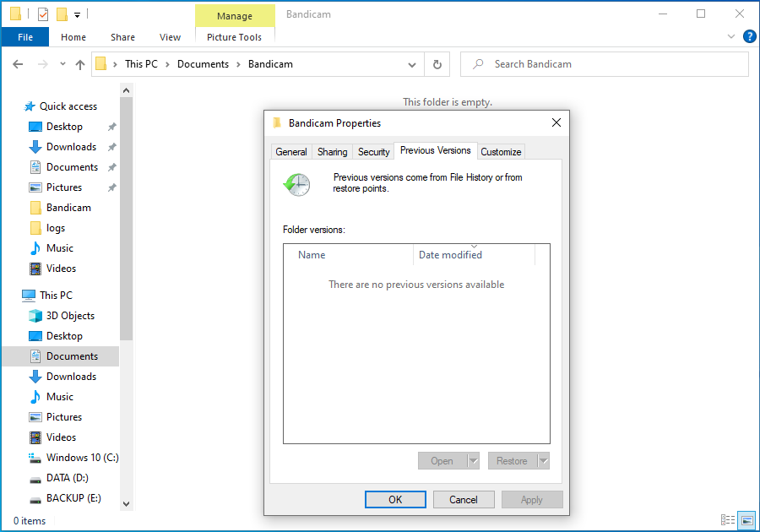
Task: Switch to details view icon in status bar
Action: click(727, 520)
